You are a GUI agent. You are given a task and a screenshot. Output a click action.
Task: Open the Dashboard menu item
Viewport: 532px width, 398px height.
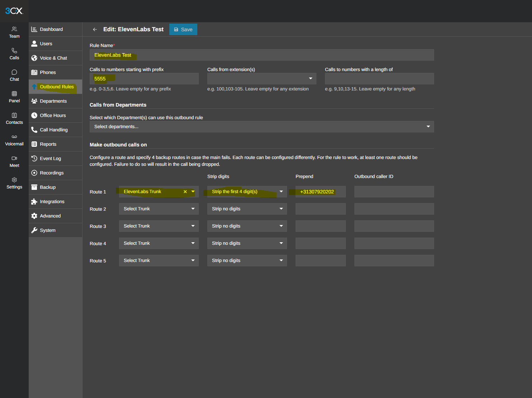pyautogui.click(x=56, y=29)
